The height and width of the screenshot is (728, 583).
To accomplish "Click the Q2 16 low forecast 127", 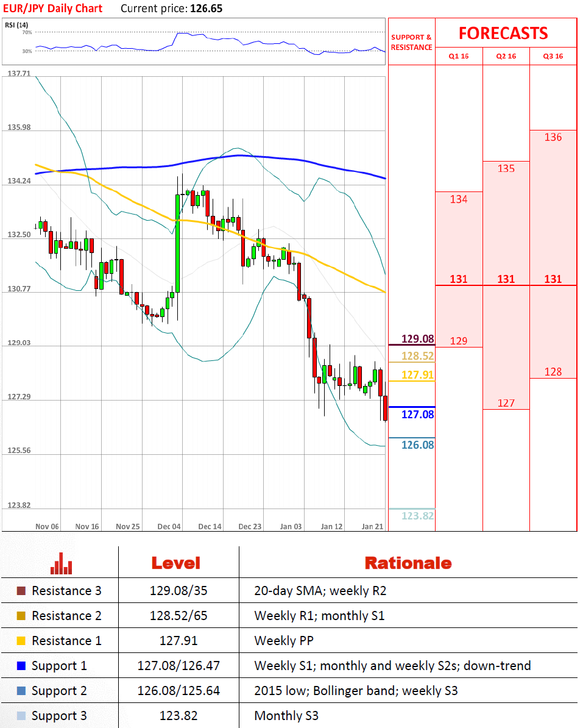I will (x=506, y=403).
